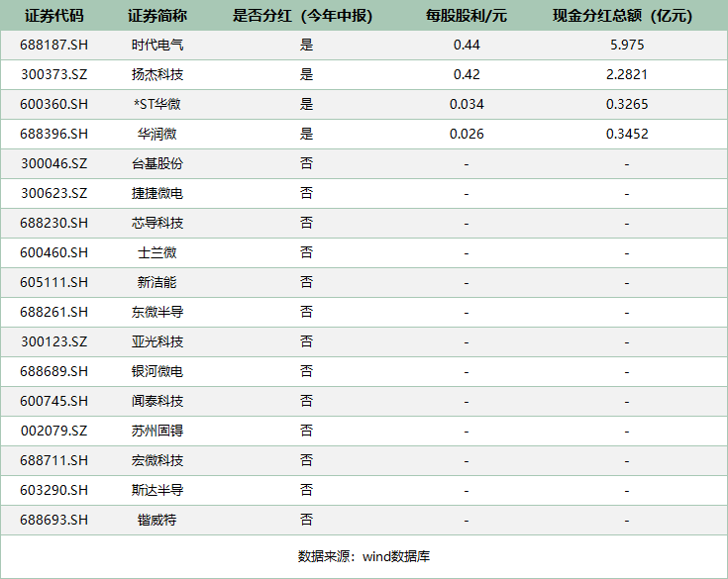The image size is (728, 579).
Task: Select the code 300373.SZ
Action: (53, 74)
